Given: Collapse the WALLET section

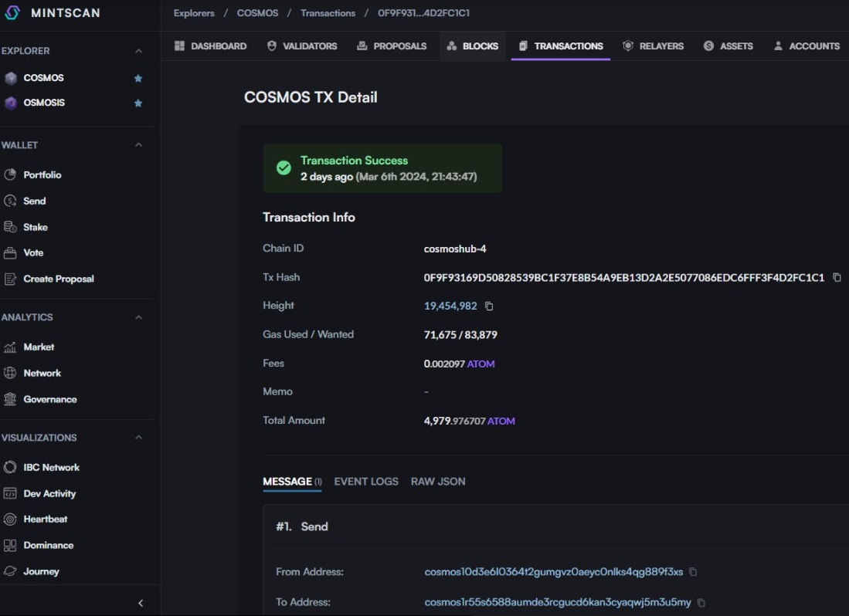Looking at the screenshot, I should [138, 145].
